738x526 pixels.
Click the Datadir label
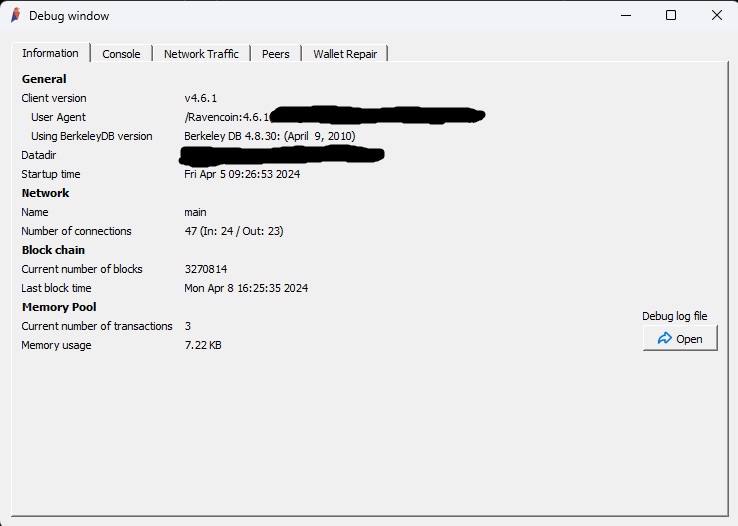tap(39, 155)
